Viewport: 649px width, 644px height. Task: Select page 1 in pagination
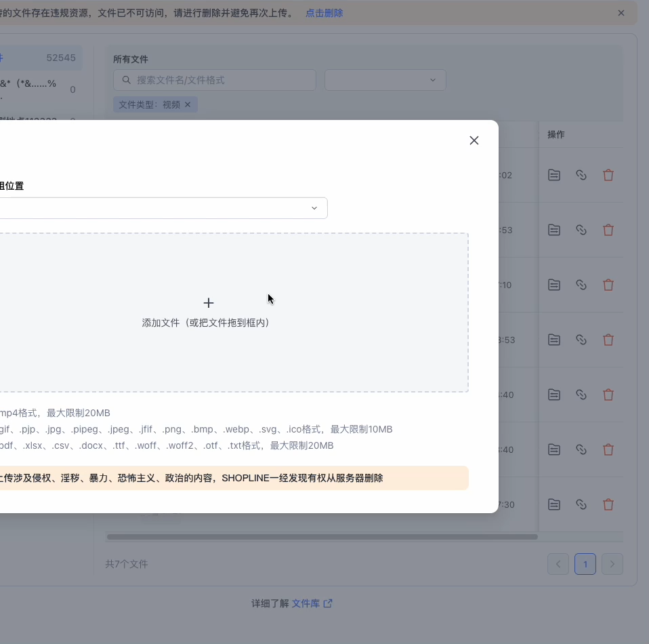pyautogui.click(x=585, y=564)
